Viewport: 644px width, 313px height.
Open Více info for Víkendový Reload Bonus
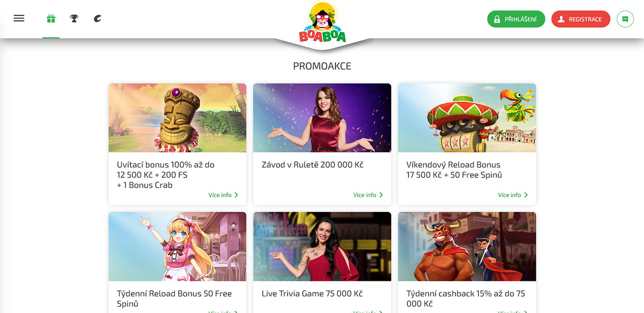513,195
